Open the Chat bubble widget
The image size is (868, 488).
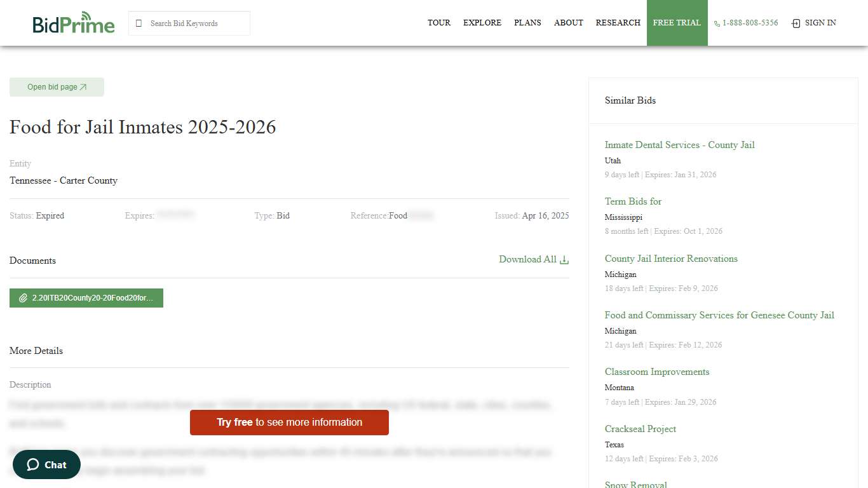pos(46,464)
